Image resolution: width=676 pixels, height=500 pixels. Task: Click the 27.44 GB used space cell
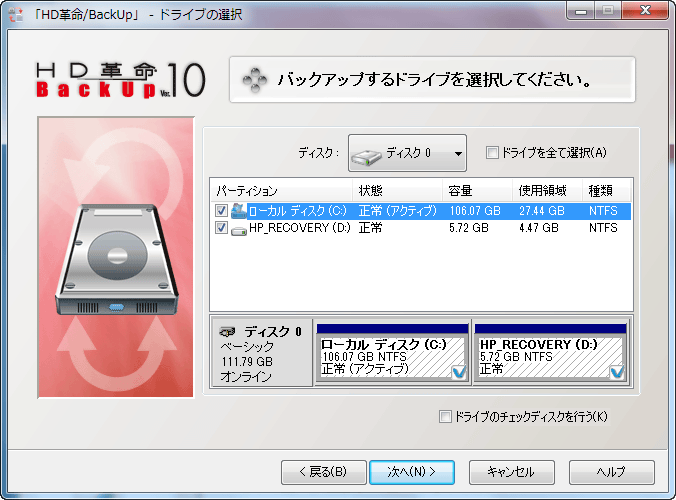pyautogui.click(x=542, y=211)
